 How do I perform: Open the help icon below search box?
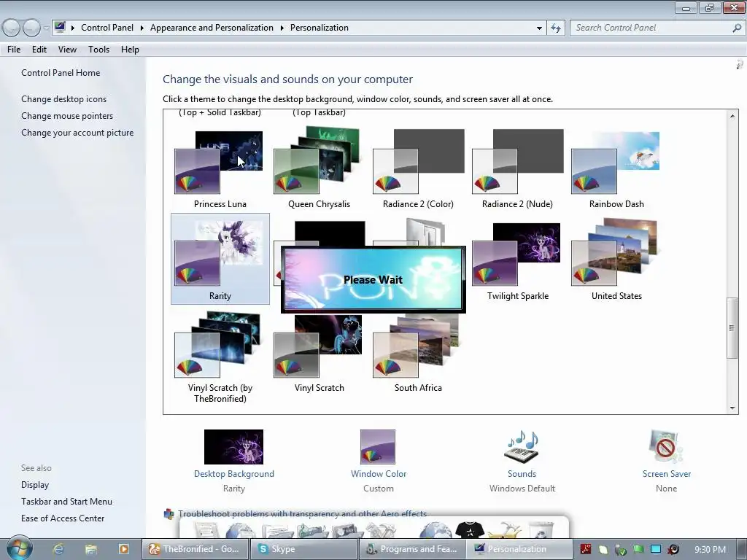(740, 64)
